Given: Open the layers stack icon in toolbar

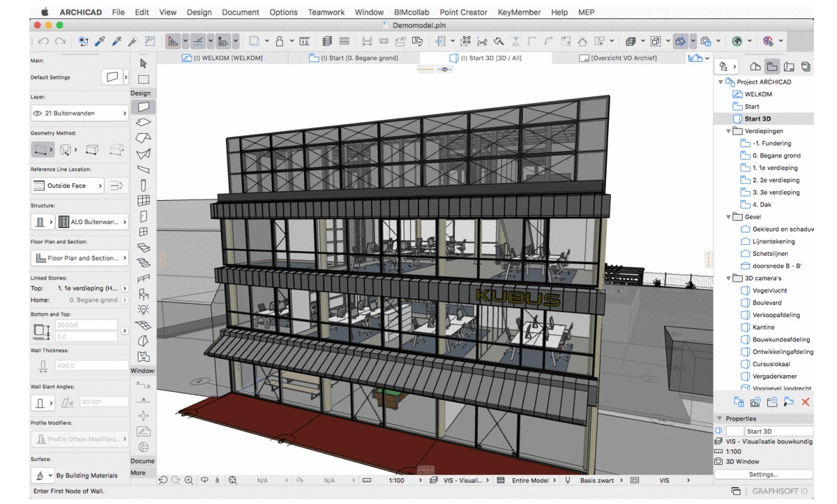Looking at the screenshot, I should 327,41.
